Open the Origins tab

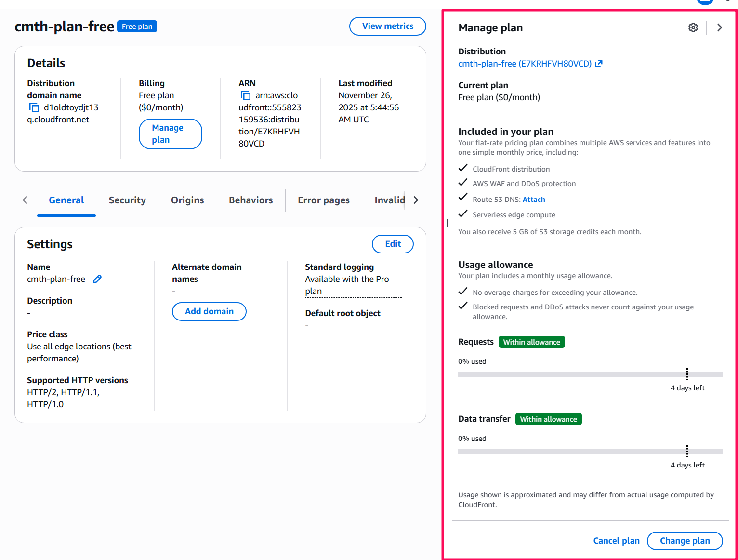point(187,200)
